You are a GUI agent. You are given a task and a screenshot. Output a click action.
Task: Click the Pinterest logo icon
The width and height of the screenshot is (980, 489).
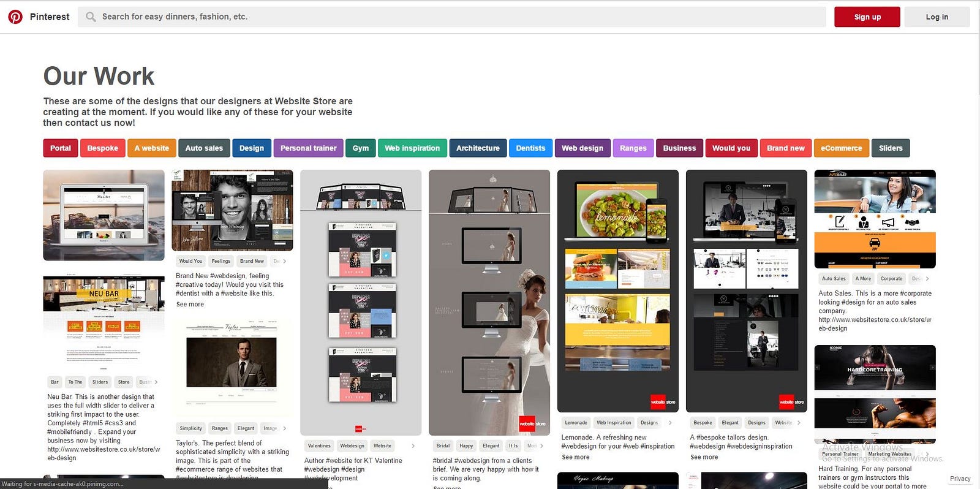pos(15,17)
